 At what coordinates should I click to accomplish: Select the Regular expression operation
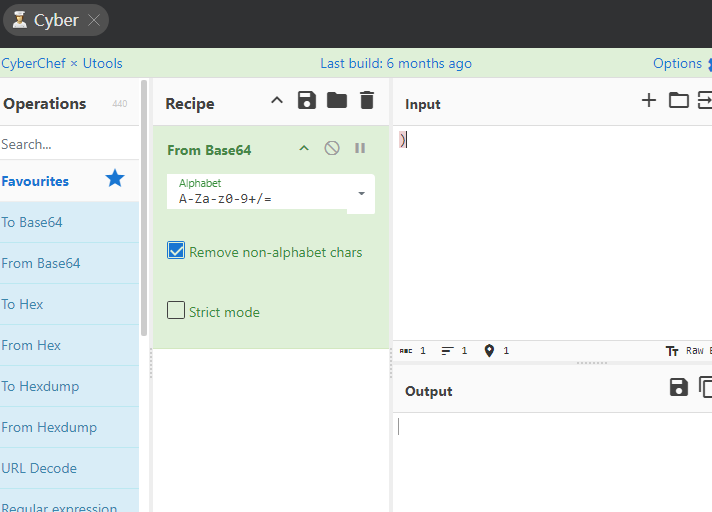click(x=69, y=501)
